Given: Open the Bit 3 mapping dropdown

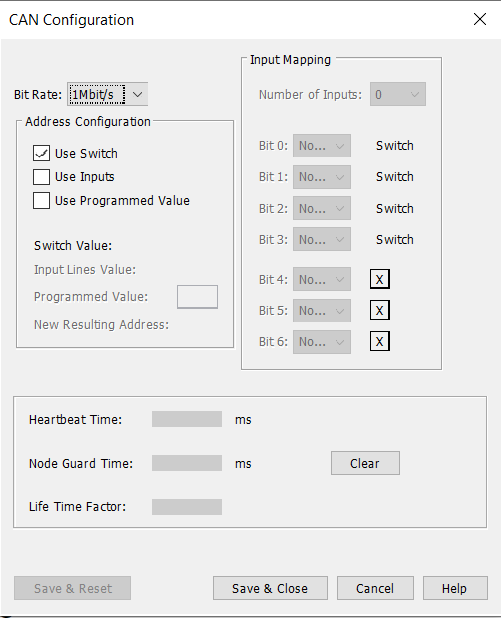Looking at the screenshot, I should [322, 239].
